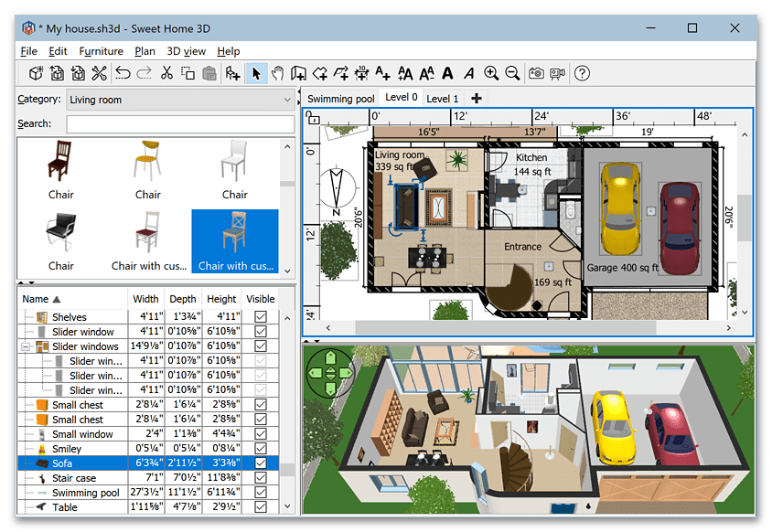
Task: Copy the selected items
Action: (188, 73)
